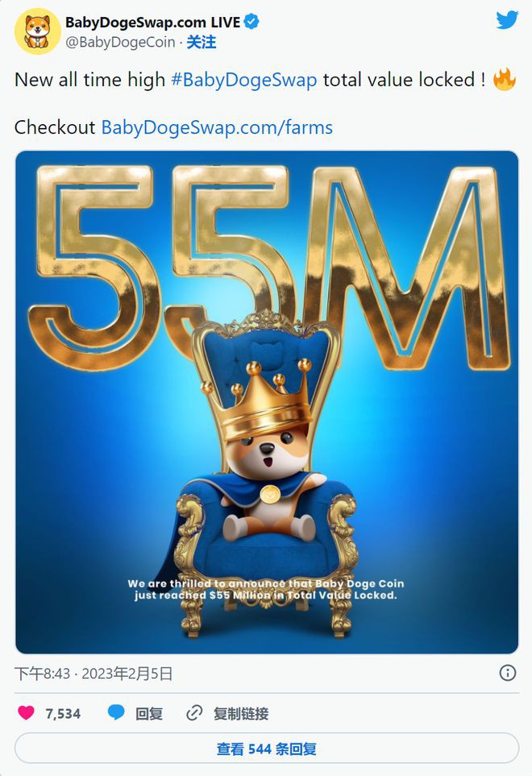Open the Twitter bird logo

(507, 20)
